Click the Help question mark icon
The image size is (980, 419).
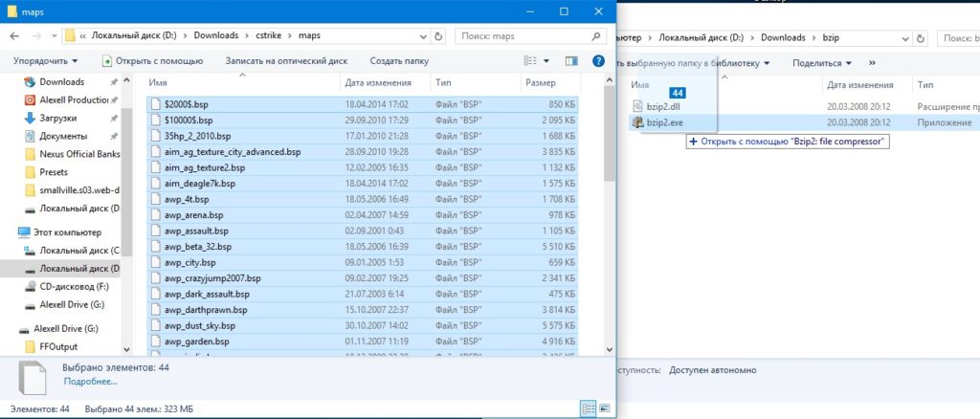[598, 60]
